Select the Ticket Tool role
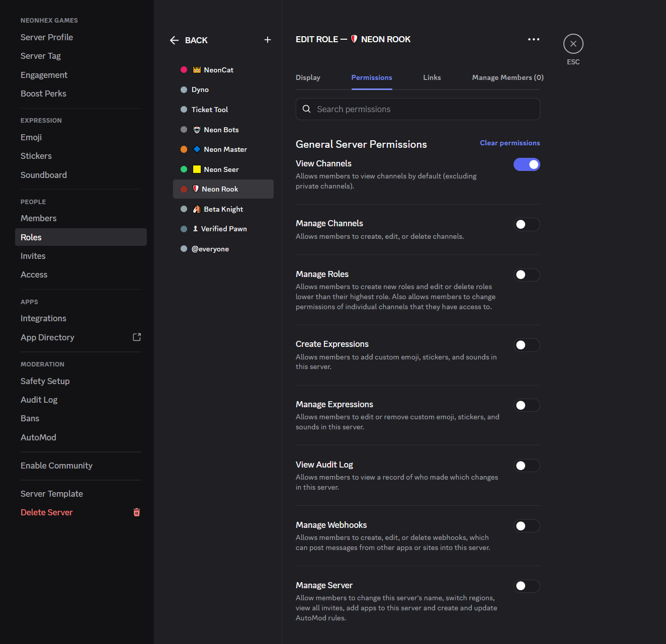This screenshot has height=644, width=666. [x=223, y=110]
